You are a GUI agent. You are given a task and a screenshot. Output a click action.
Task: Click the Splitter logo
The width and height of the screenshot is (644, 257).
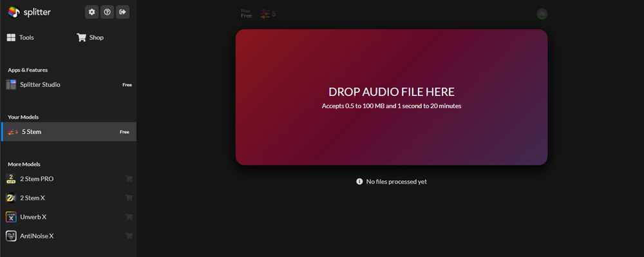coord(29,12)
